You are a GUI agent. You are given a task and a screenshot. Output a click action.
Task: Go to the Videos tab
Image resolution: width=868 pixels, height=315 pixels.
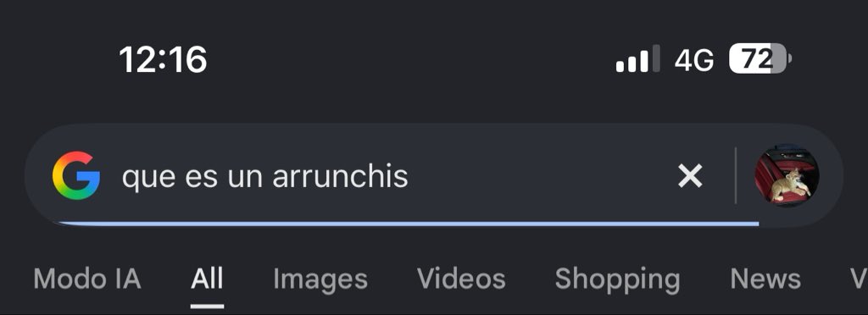click(461, 279)
